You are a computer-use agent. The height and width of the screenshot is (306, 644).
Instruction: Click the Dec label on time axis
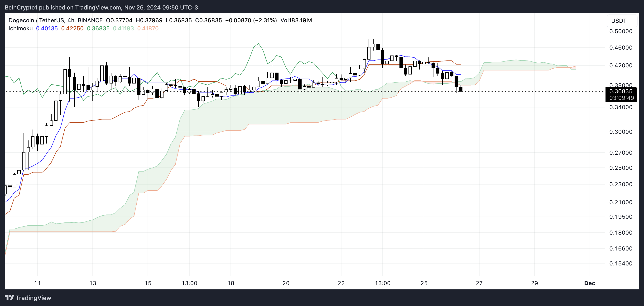coord(589,283)
